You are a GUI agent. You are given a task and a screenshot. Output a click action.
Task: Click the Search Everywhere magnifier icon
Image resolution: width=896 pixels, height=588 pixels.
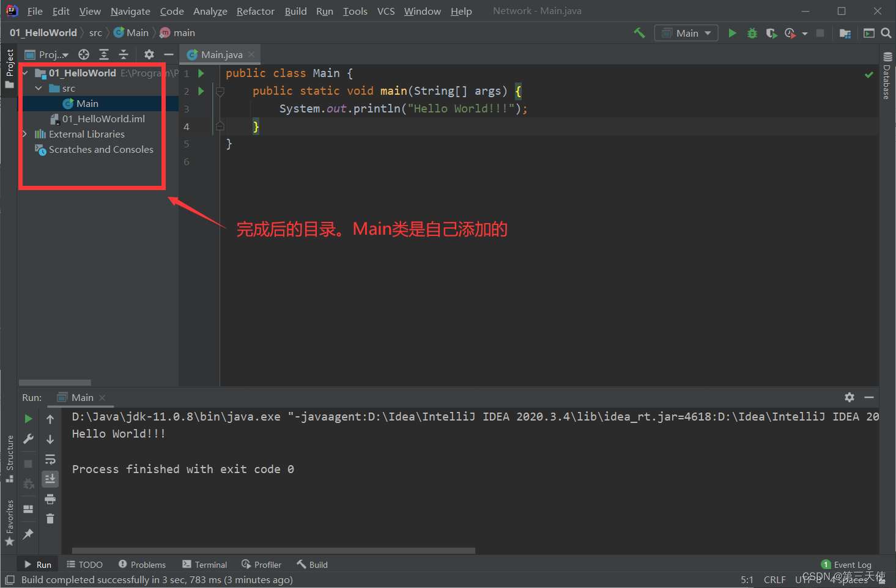tap(886, 33)
